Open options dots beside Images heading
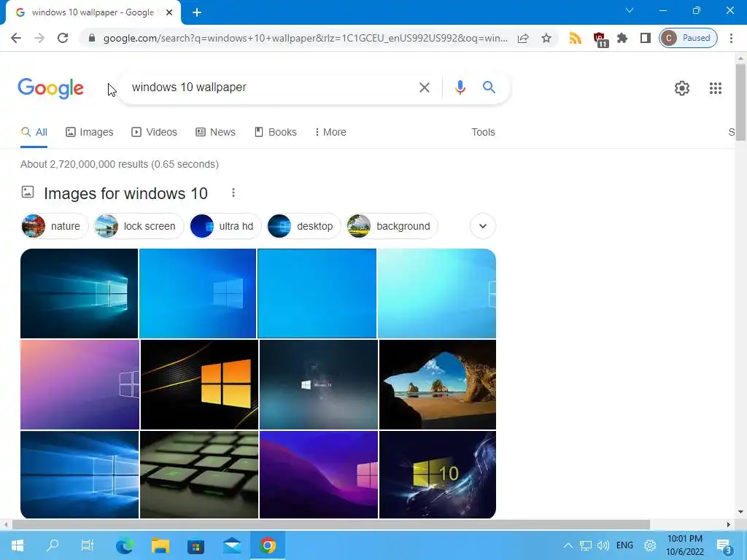 pos(233,192)
